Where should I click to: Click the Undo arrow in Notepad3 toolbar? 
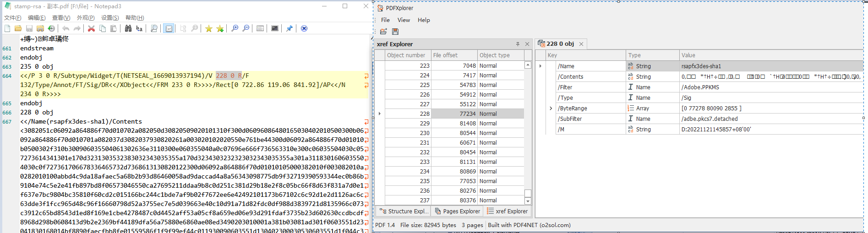pyautogui.click(x=66, y=28)
